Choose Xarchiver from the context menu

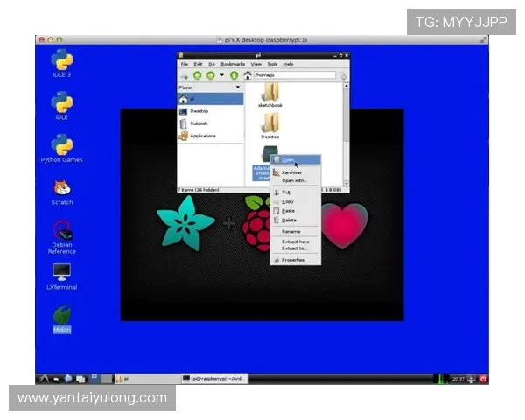tap(291, 172)
